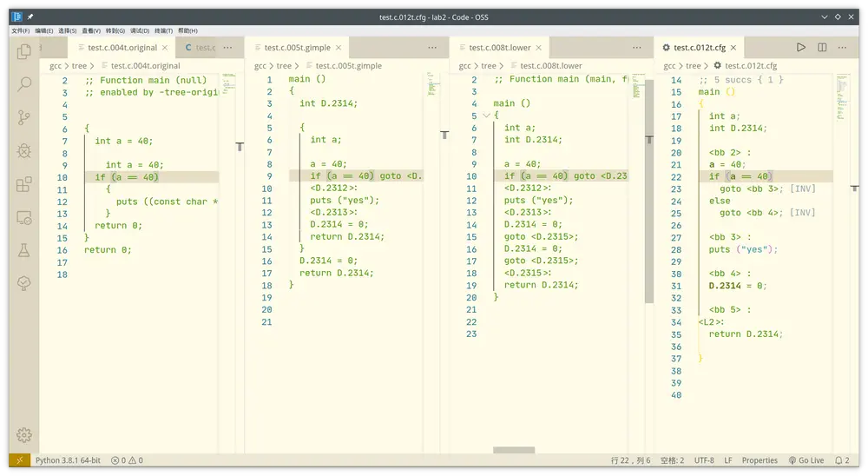Close the test.c.012t.cfg tab

pyautogui.click(x=733, y=48)
